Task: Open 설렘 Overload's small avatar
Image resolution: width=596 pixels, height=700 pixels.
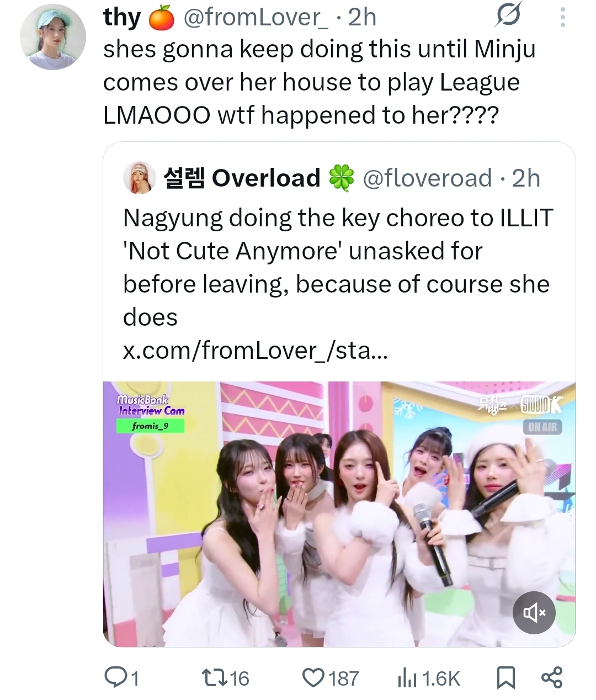Action: tap(140, 178)
